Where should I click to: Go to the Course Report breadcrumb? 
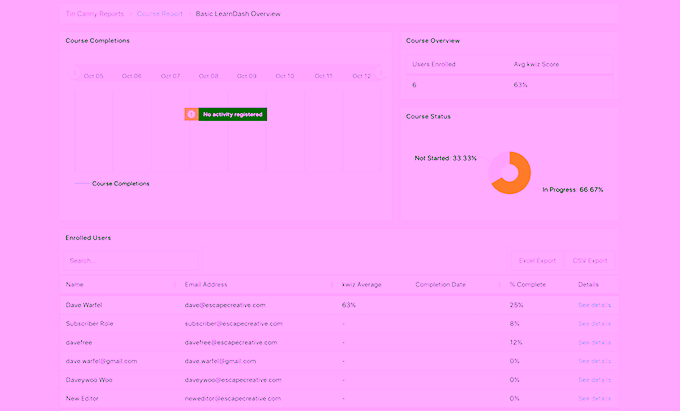point(160,14)
